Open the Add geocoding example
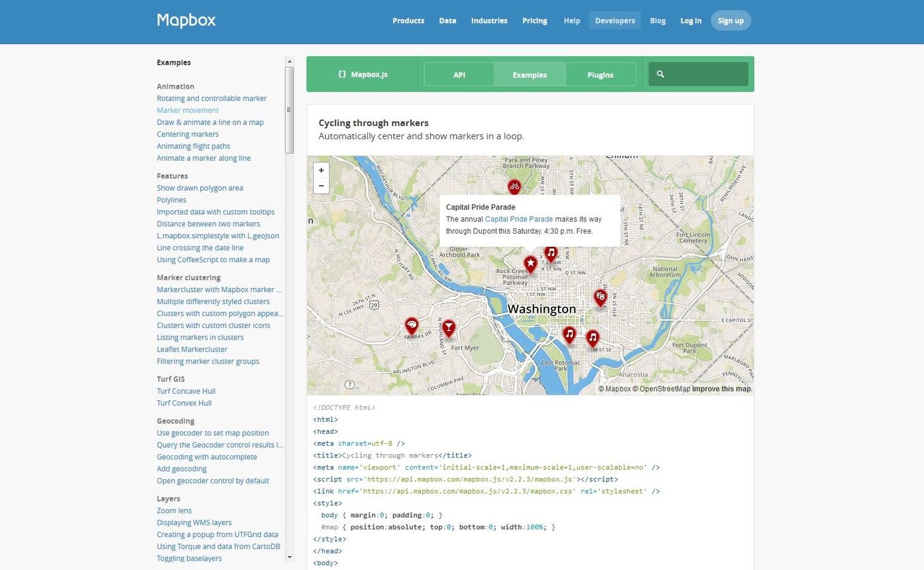Image resolution: width=924 pixels, height=570 pixels. click(x=182, y=469)
